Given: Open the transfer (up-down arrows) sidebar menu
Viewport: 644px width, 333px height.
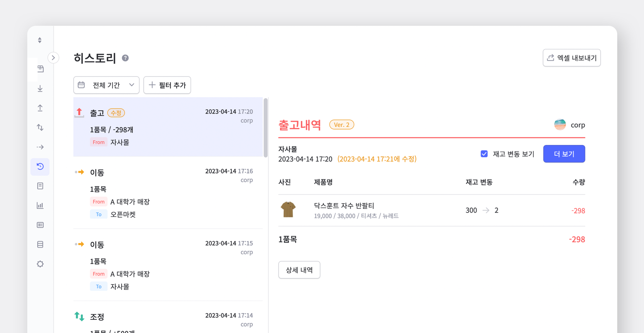Looking at the screenshot, I should 40,127.
